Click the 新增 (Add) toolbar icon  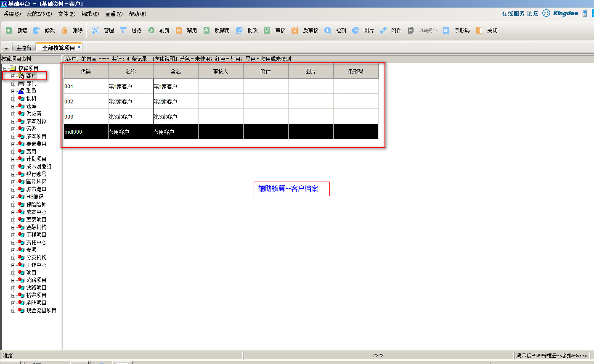pos(9,30)
